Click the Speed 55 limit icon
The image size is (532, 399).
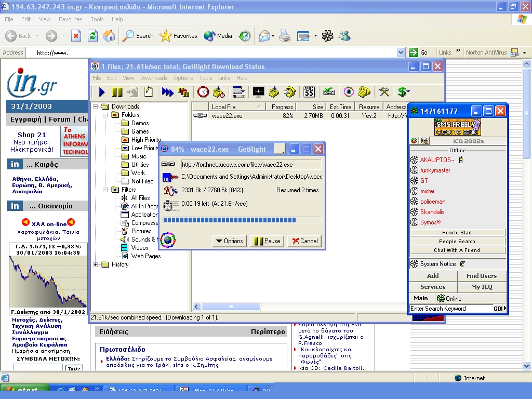click(309, 92)
